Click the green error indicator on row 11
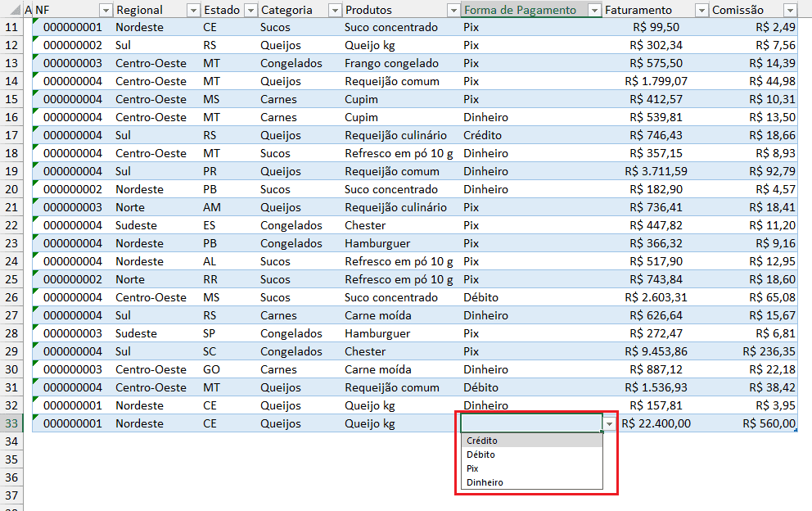 pos(34,23)
